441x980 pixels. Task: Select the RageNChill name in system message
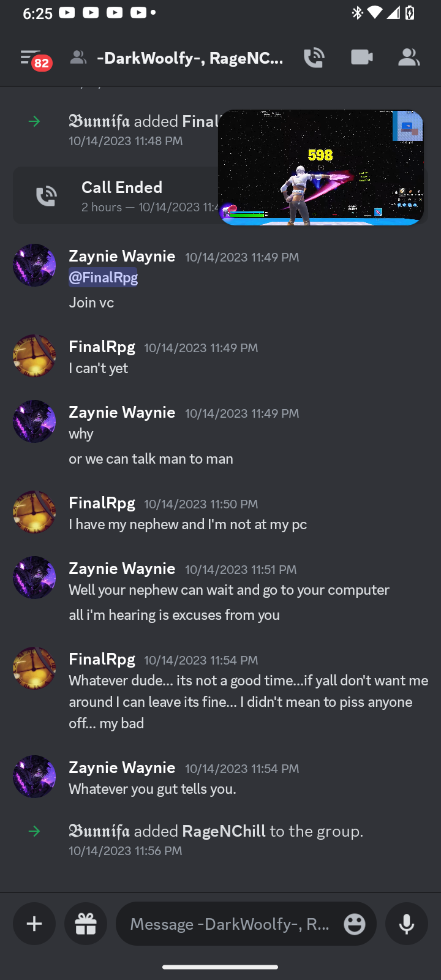tap(224, 831)
